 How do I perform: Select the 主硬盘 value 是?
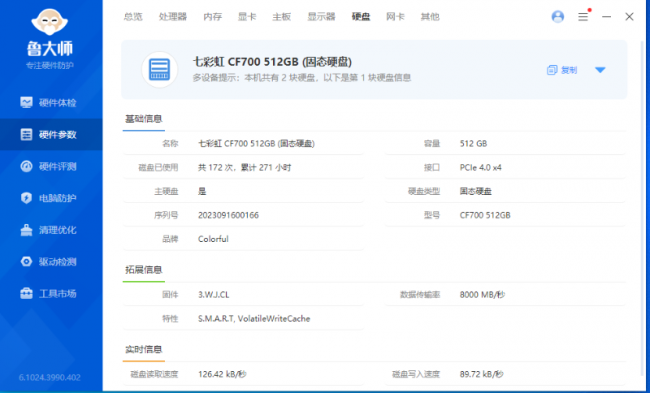pyautogui.click(x=202, y=191)
